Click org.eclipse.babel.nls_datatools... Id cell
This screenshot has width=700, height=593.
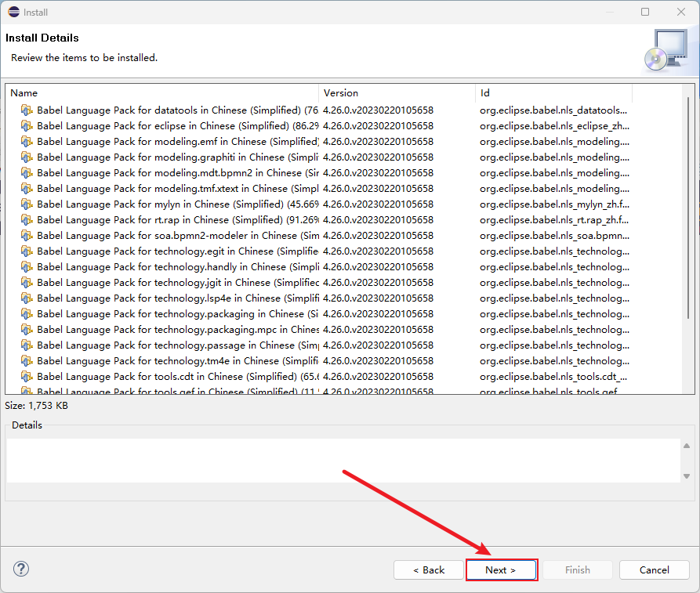[x=553, y=110]
